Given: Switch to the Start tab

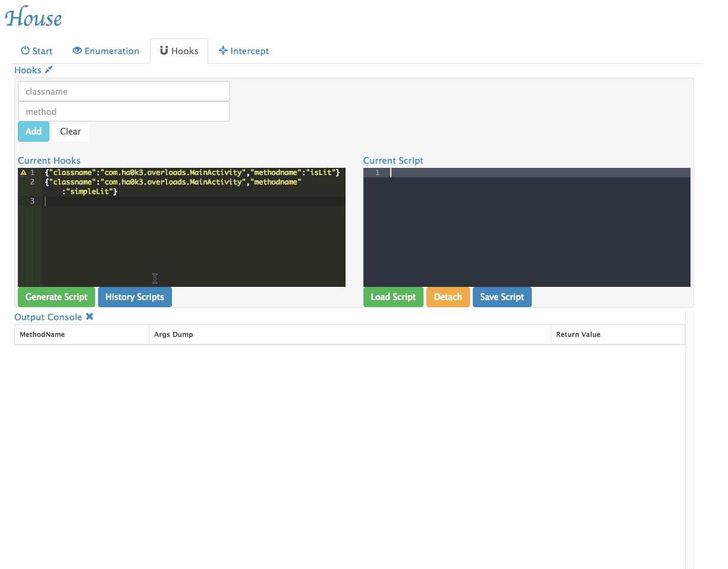Looking at the screenshot, I should coord(36,51).
